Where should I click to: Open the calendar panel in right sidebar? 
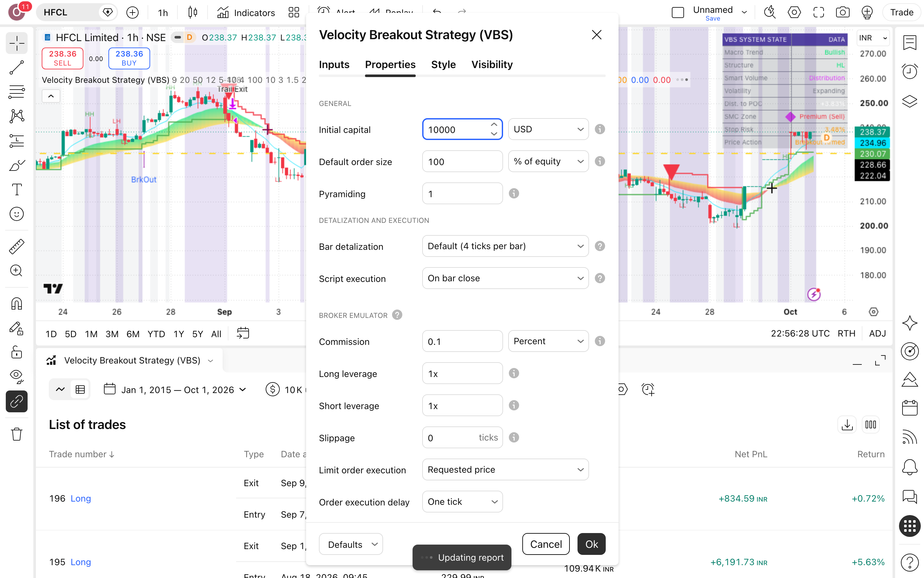click(x=910, y=408)
